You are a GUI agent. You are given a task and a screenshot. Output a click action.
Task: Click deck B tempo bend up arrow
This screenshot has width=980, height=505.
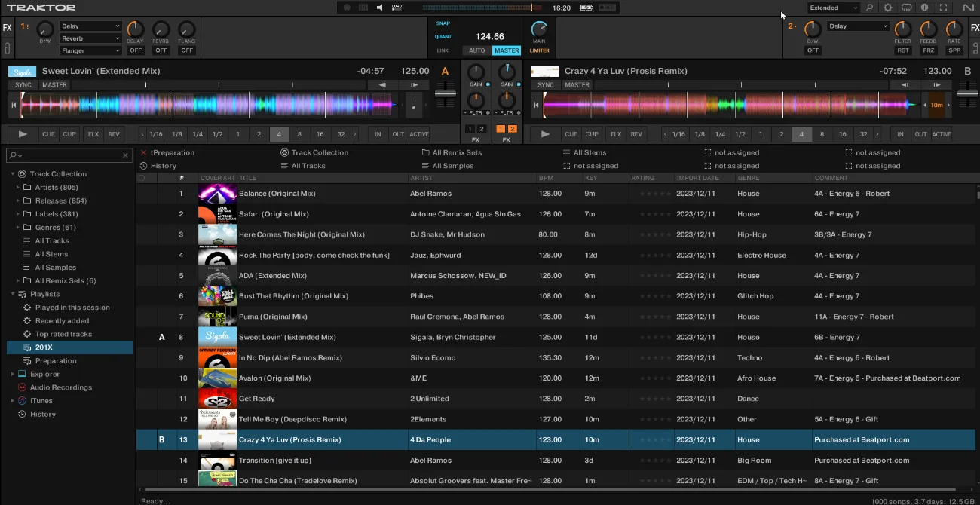click(936, 85)
